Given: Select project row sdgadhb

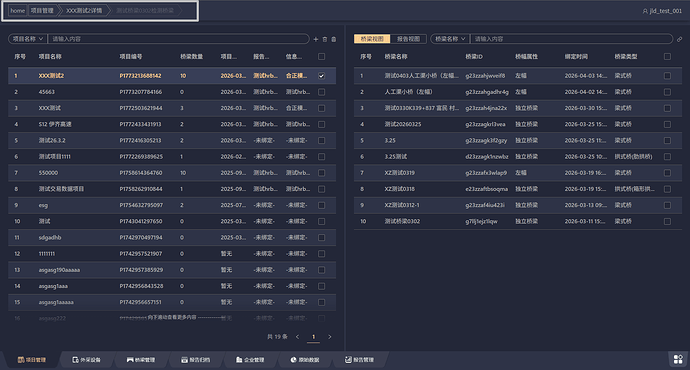Looking at the screenshot, I should click(x=172, y=238).
